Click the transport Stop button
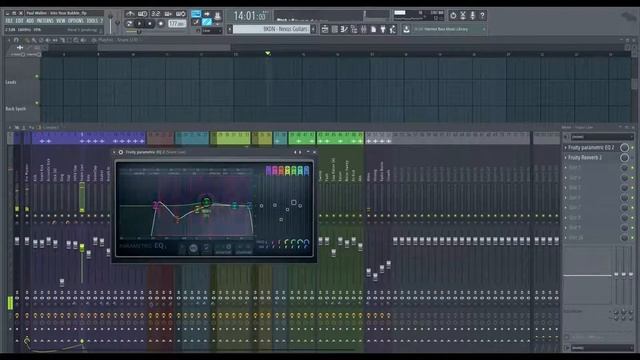Image resolution: width=640 pixels, height=360 pixels. (150, 24)
